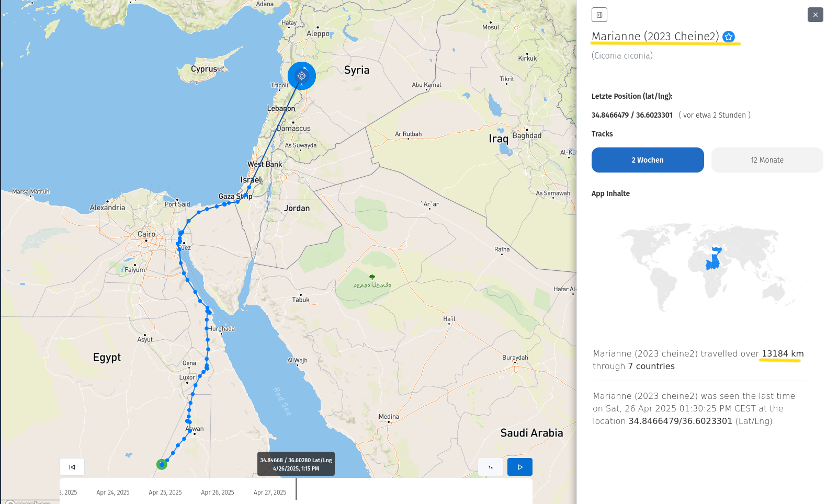Skip to start of the track
The image size is (838, 504).
(72, 467)
